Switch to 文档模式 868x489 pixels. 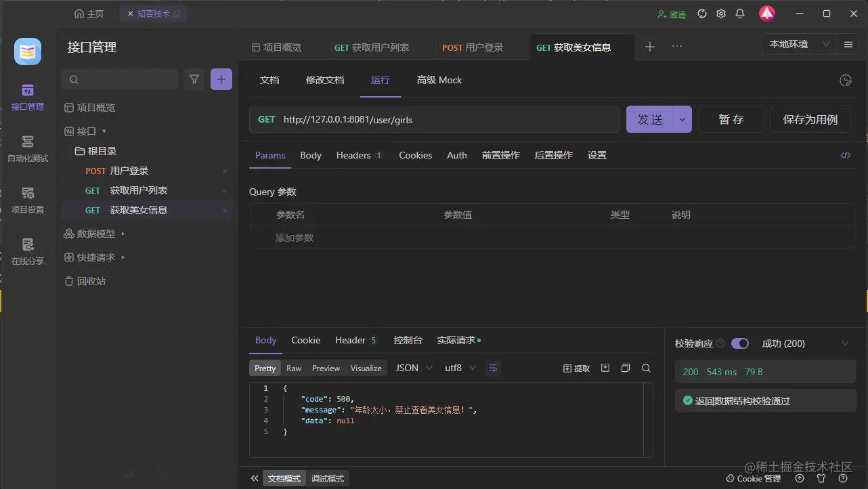pos(284,478)
